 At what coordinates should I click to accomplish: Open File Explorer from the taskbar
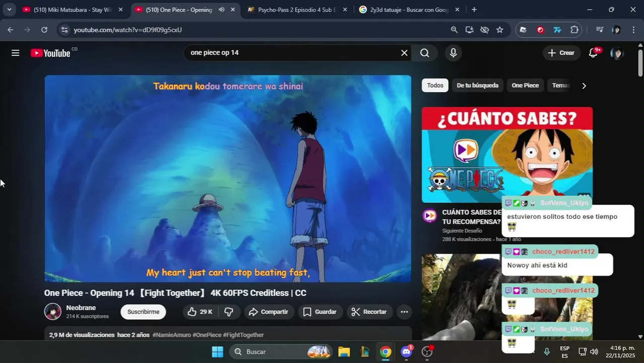click(344, 352)
